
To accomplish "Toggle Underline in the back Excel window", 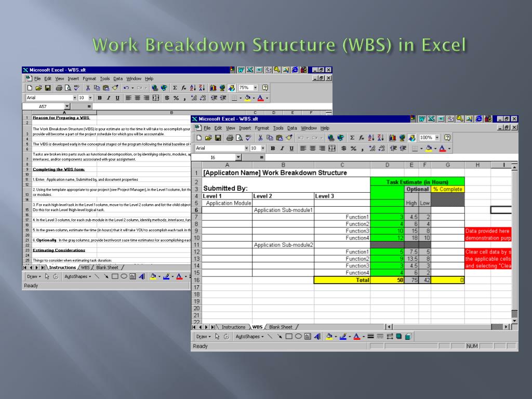I will pyautogui.click(x=117, y=98).
